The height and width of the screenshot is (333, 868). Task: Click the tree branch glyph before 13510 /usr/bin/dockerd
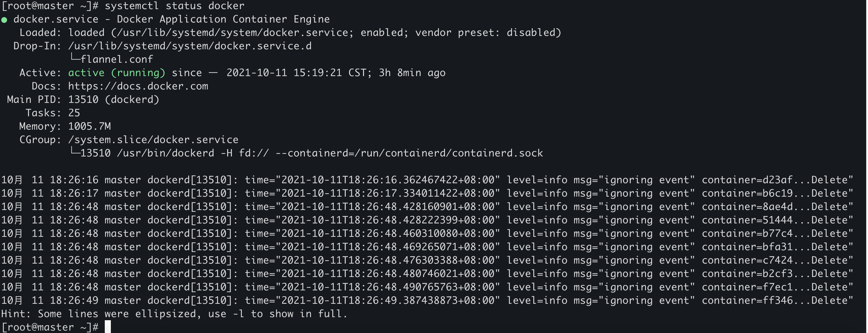click(x=75, y=152)
